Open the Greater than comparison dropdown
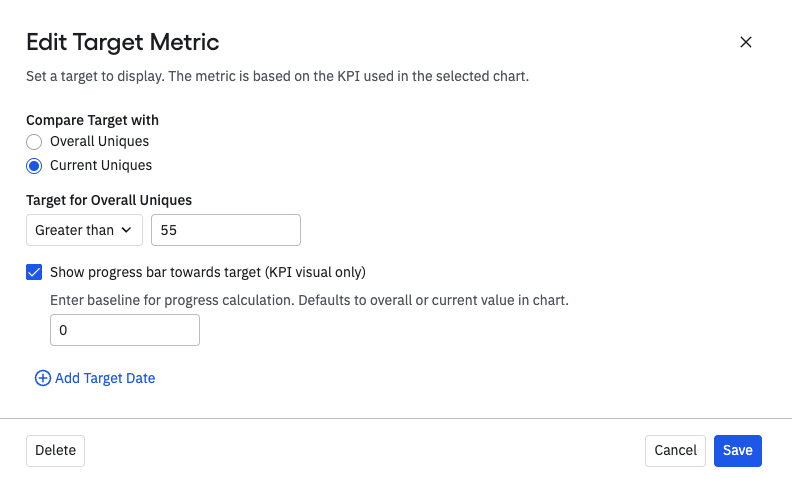This screenshot has width=792, height=479. [84, 230]
